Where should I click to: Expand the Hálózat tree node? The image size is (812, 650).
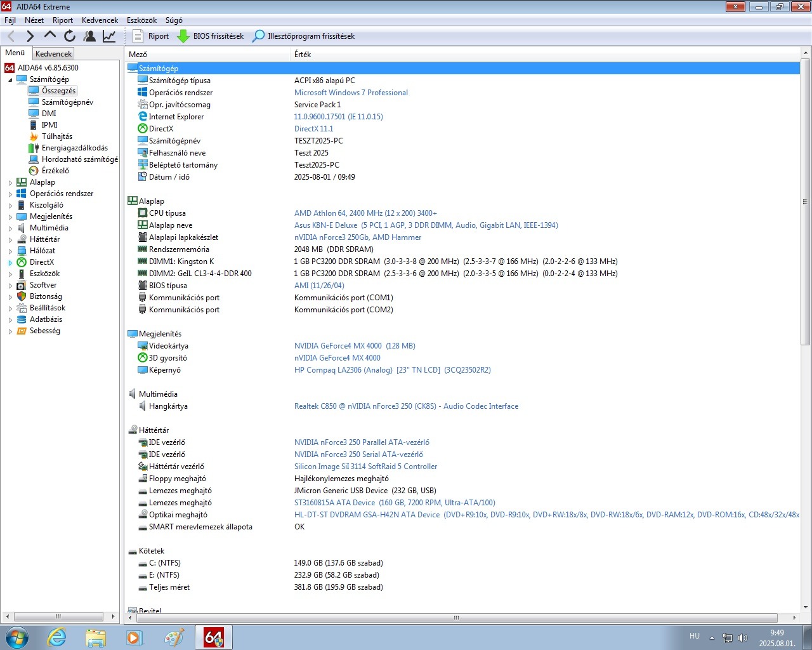pyautogui.click(x=10, y=251)
